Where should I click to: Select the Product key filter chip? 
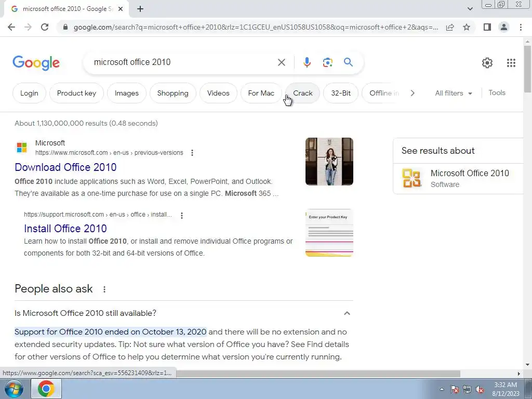click(76, 93)
